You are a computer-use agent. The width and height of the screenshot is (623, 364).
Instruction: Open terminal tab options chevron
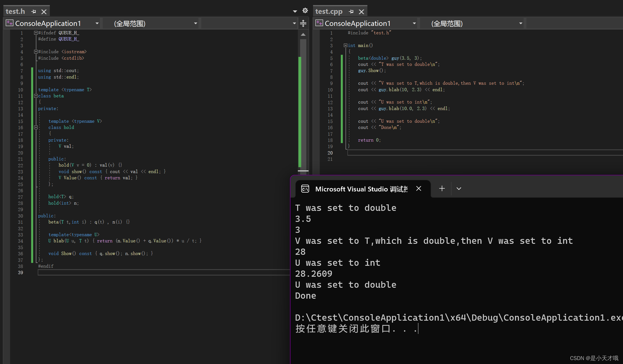(459, 189)
